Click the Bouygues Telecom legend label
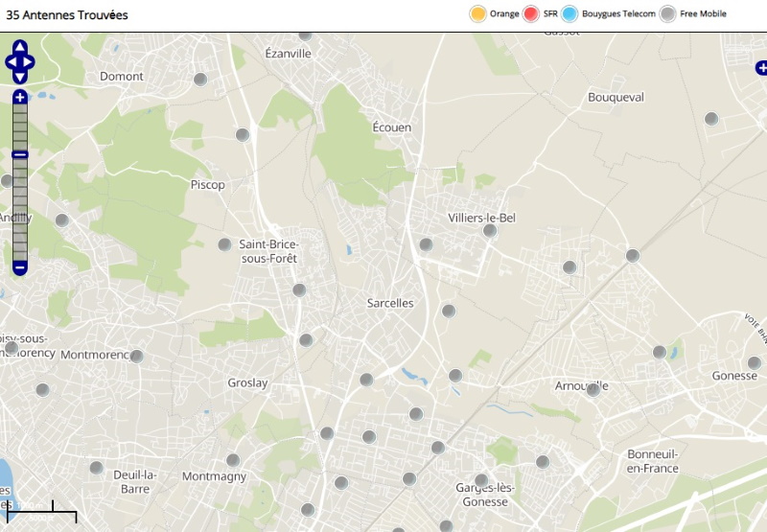Viewport: 767px width, 532px height. point(618,14)
